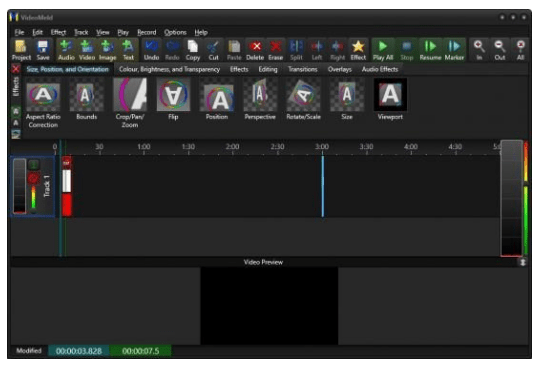Click the 00:00:03.828 time display
The height and width of the screenshot is (367, 536).
(x=79, y=351)
